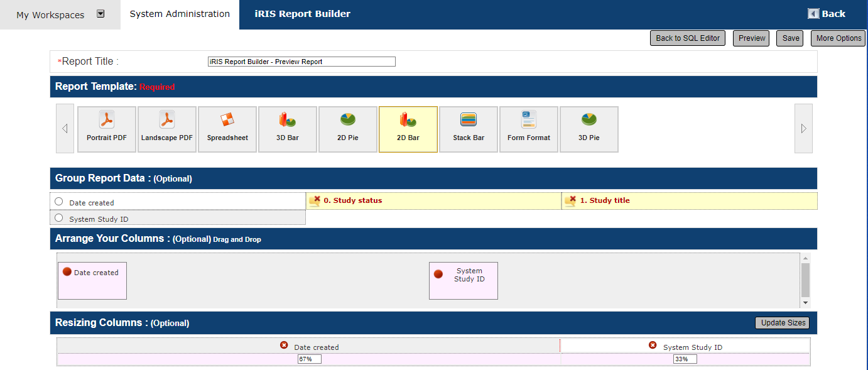The image size is (868, 370).
Task: Click the columns area scrollbar thumb
Action: [806, 280]
